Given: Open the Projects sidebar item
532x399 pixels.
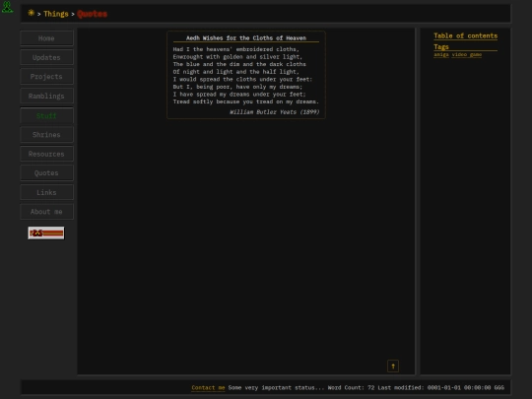Looking at the screenshot, I should (x=46, y=77).
